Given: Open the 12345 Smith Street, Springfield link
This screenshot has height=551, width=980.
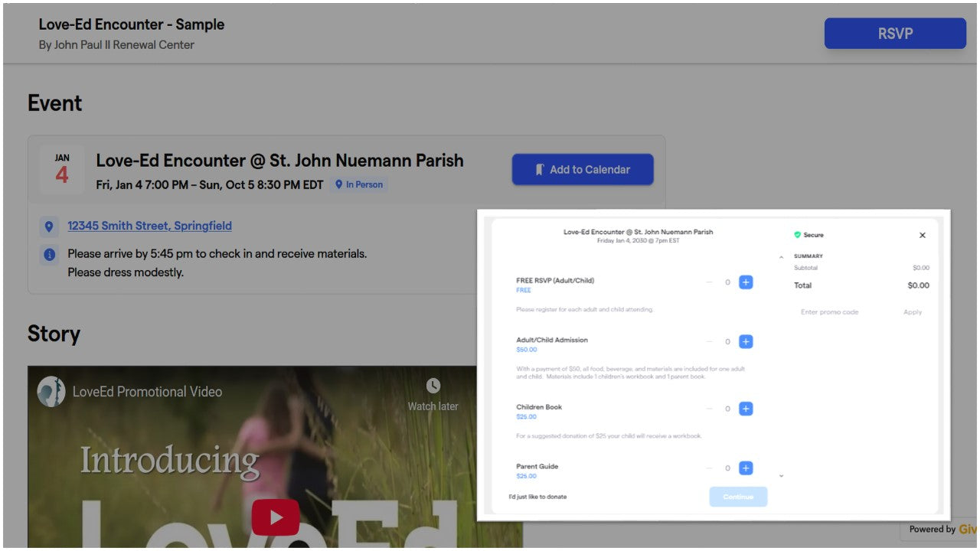Looking at the screenshot, I should (149, 226).
